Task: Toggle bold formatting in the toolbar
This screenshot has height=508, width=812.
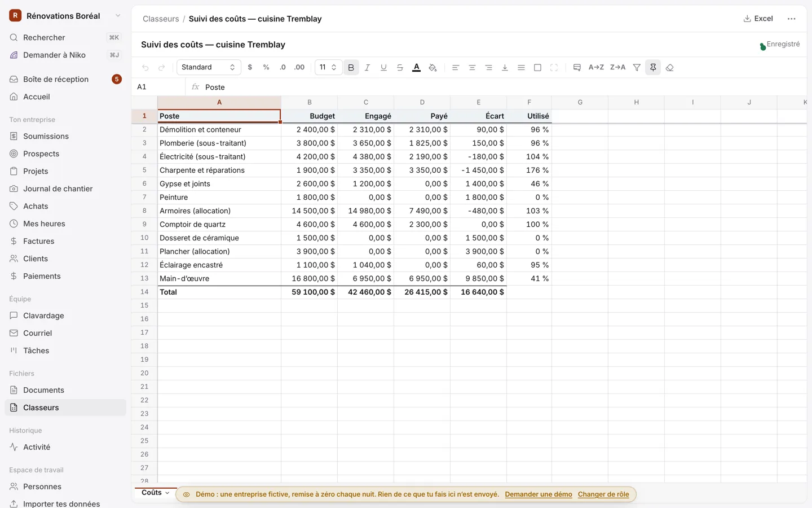Action: tap(351, 68)
